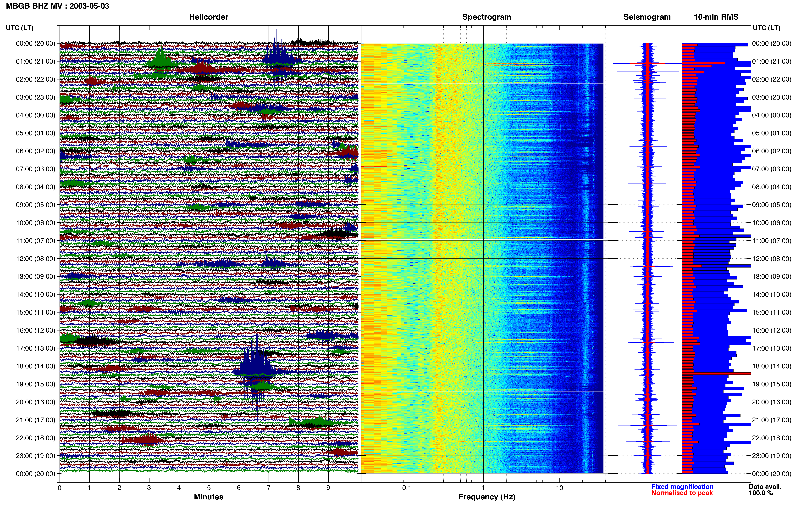Screen dimensions: 812x508
Task: Click 18:00 (14:00) on the Helicorder time axis
Action: click(36, 366)
